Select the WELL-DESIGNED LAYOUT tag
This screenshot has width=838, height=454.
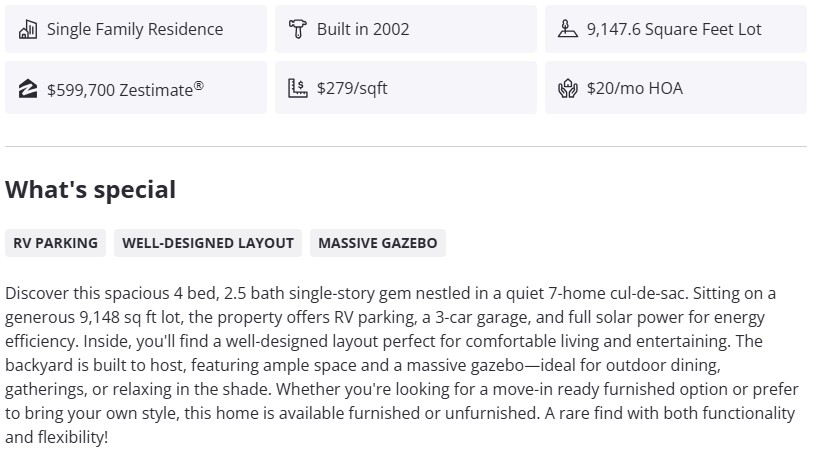click(x=208, y=243)
